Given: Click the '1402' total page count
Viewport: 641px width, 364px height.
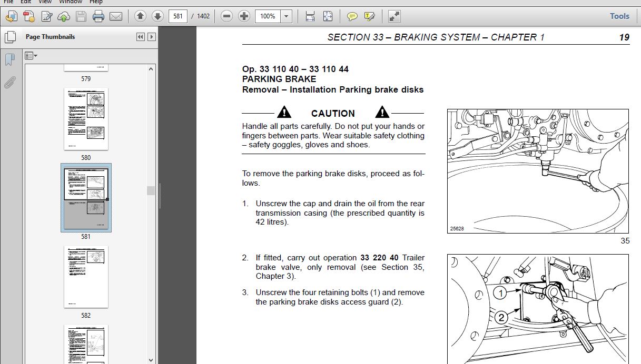Looking at the screenshot, I should 203,16.
